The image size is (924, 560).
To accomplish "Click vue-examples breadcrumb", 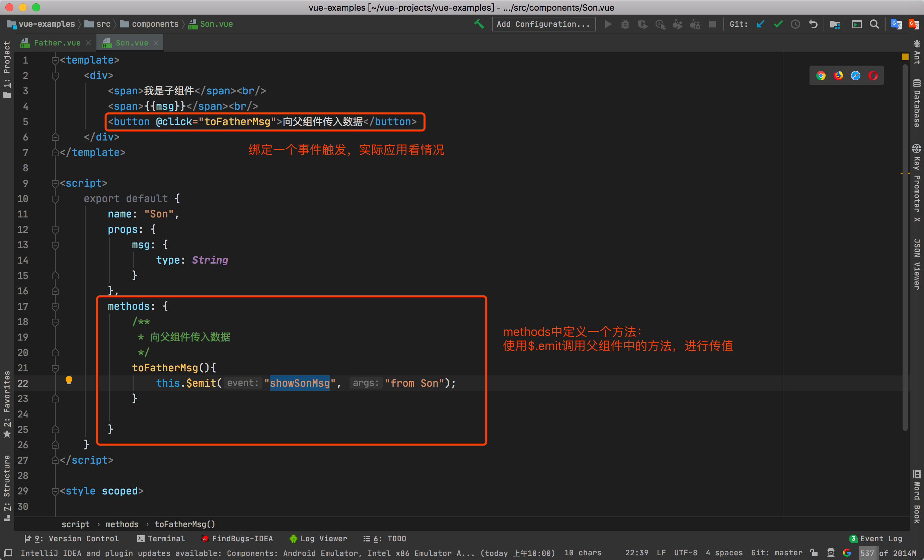I will [41, 24].
